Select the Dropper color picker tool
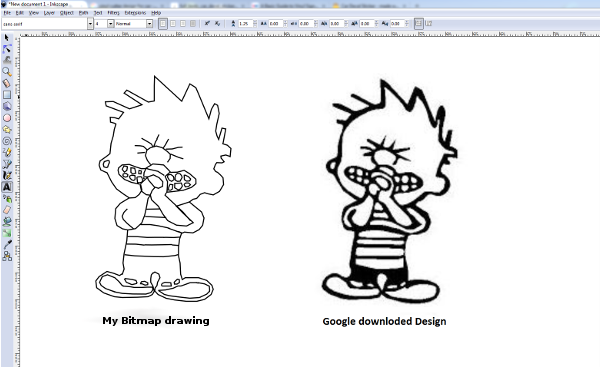600x367 pixels. tap(7, 244)
